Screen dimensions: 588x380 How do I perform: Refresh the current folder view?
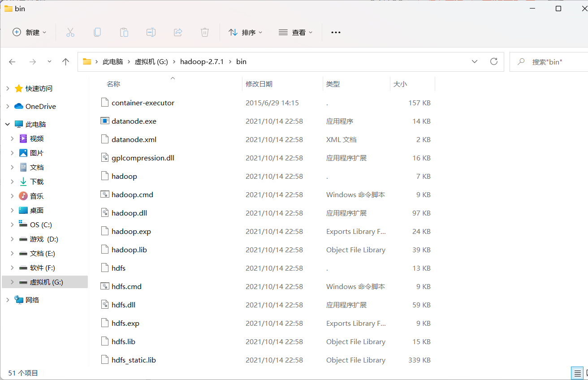494,61
